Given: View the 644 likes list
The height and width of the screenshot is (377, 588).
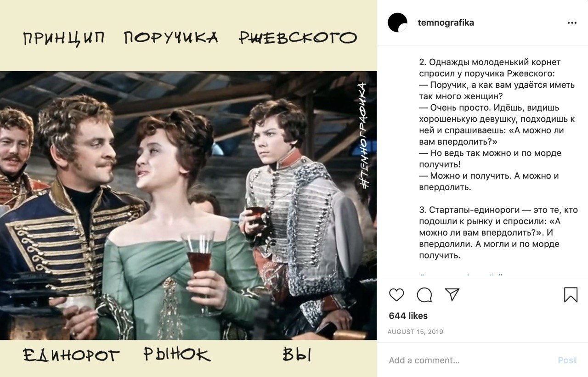Looking at the screenshot, I should click(x=408, y=316).
